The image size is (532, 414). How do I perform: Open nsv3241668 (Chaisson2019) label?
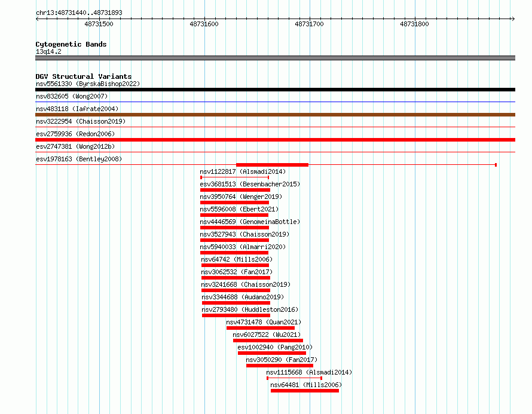[246, 284]
